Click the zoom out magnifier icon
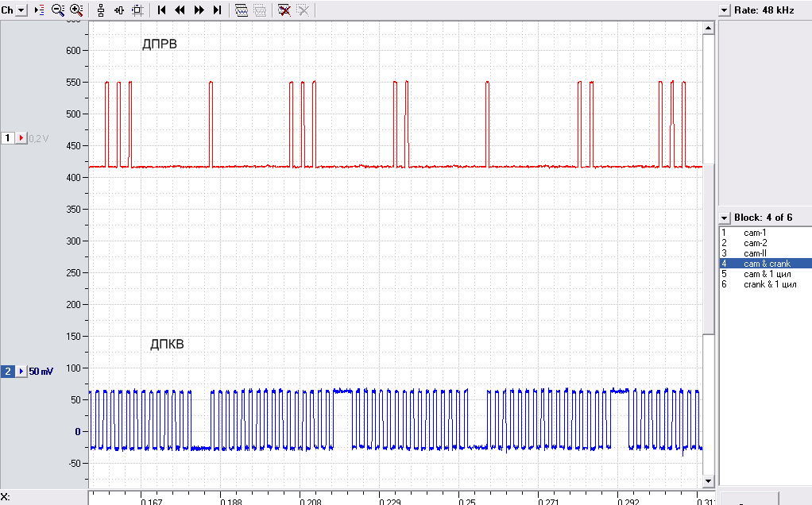The height and width of the screenshot is (505, 812). 57,10
